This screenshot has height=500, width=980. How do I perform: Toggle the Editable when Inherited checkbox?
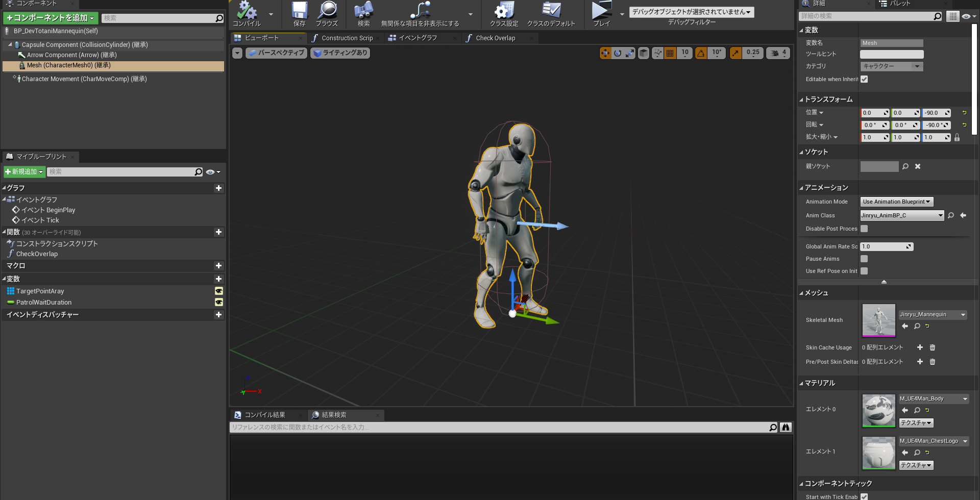coord(864,79)
